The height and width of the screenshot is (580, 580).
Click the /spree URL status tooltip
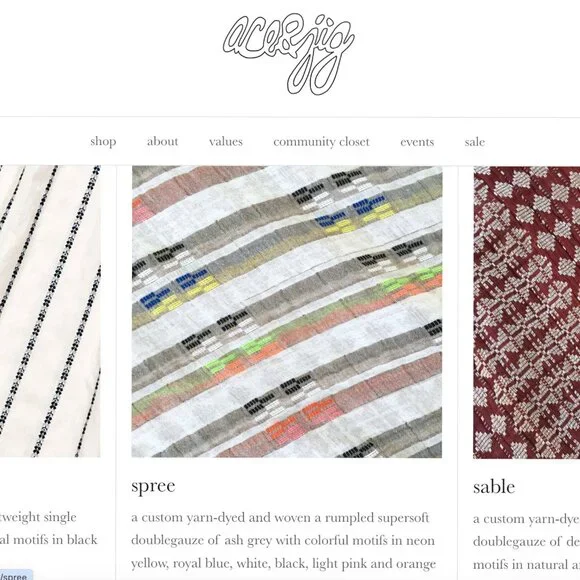[16, 576]
